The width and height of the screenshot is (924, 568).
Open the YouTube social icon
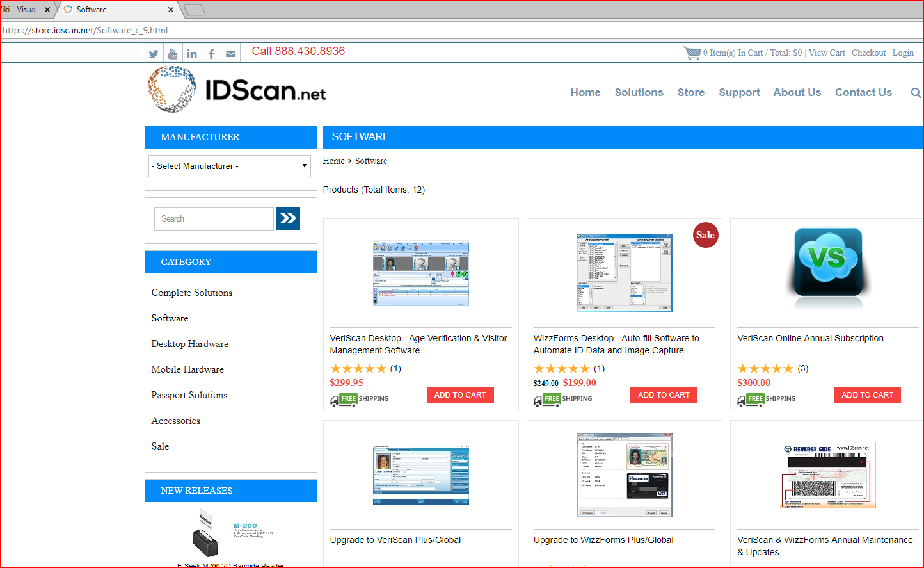coord(173,54)
